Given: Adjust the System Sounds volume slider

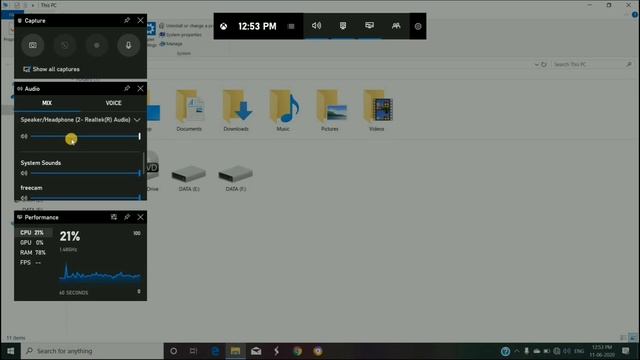Looking at the screenshot, I should point(86,173).
